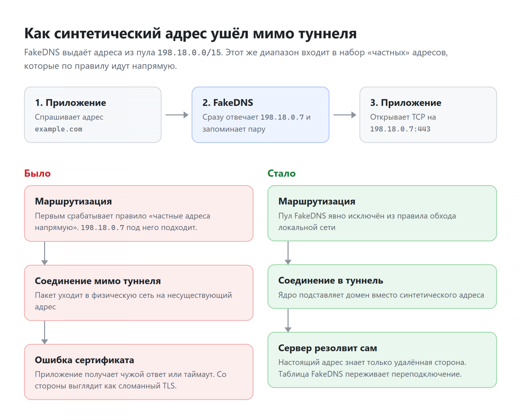Select "Настоящий адрес знает только удалённая сторона."
The width and height of the screenshot is (521, 420).
372,363
